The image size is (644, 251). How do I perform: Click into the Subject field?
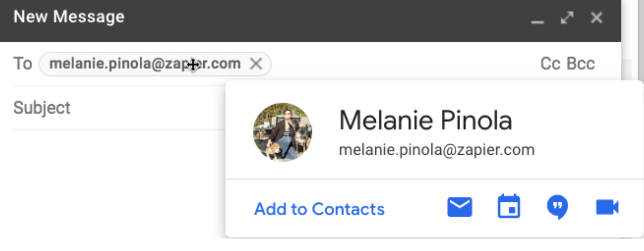click(116, 108)
